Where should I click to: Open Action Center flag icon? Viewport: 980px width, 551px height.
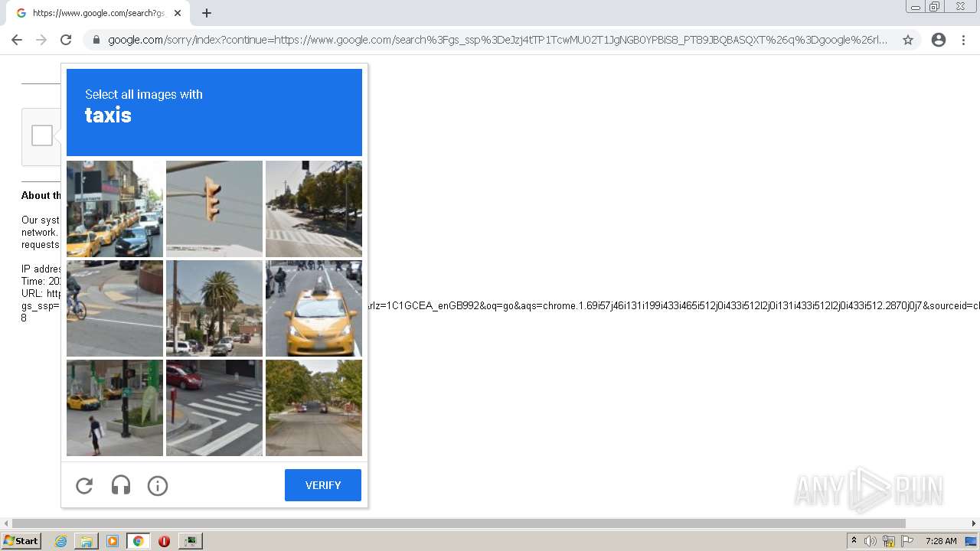point(907,541)
